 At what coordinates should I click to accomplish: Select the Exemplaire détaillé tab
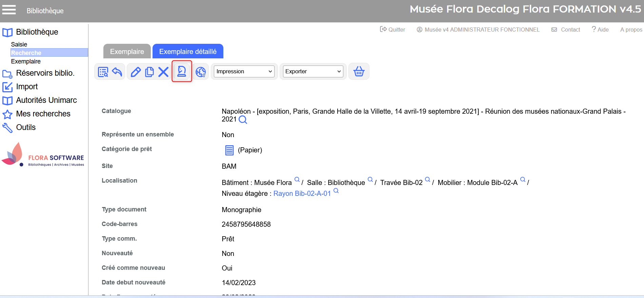coord(188,52)
